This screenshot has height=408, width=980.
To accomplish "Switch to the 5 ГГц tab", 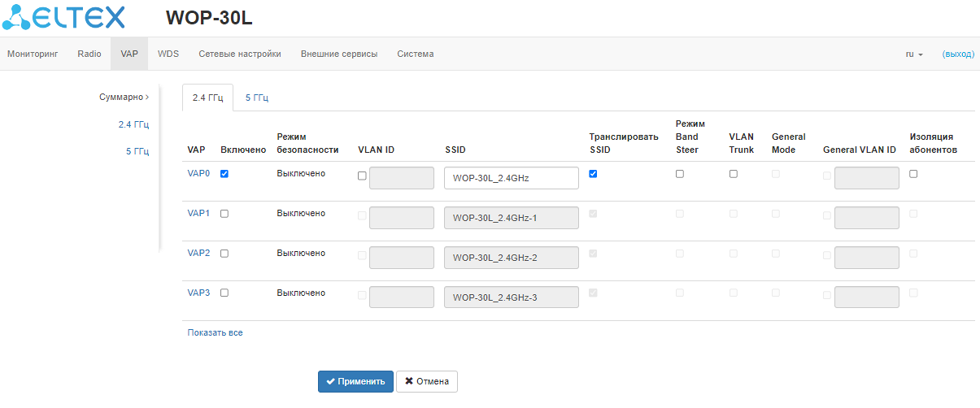I will [x=257, y=98].
